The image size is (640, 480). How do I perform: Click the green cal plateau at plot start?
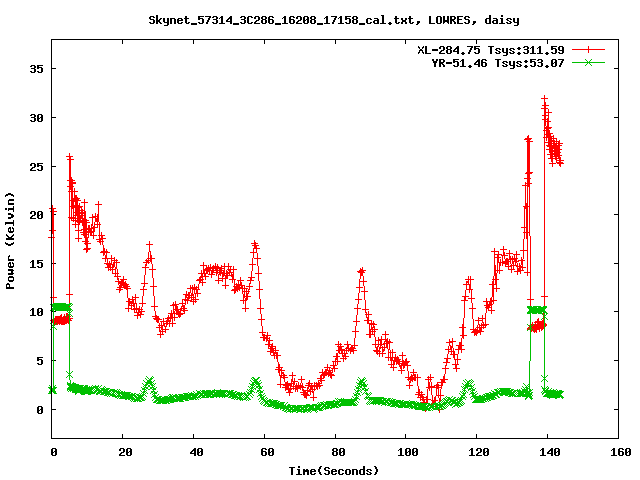click(61, 307)
